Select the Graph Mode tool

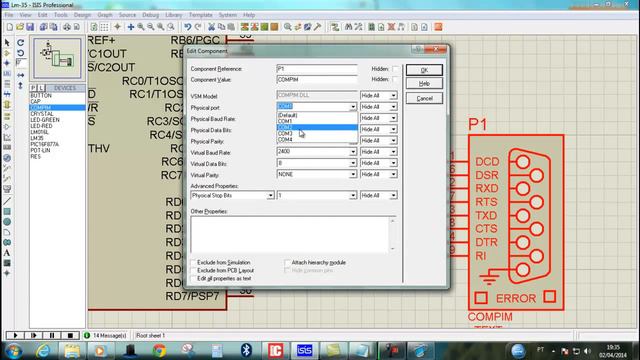[x=7, y=137]
